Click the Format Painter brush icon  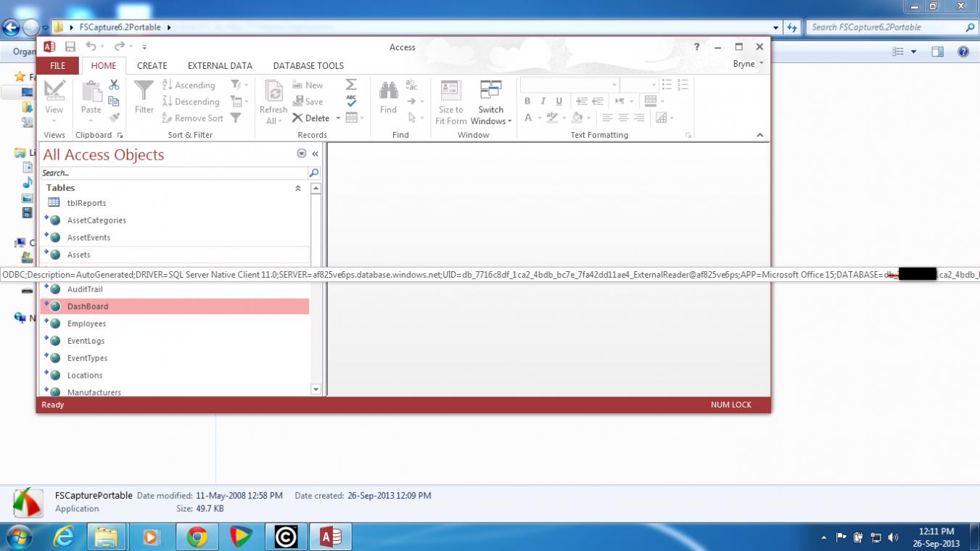point(114,117)
